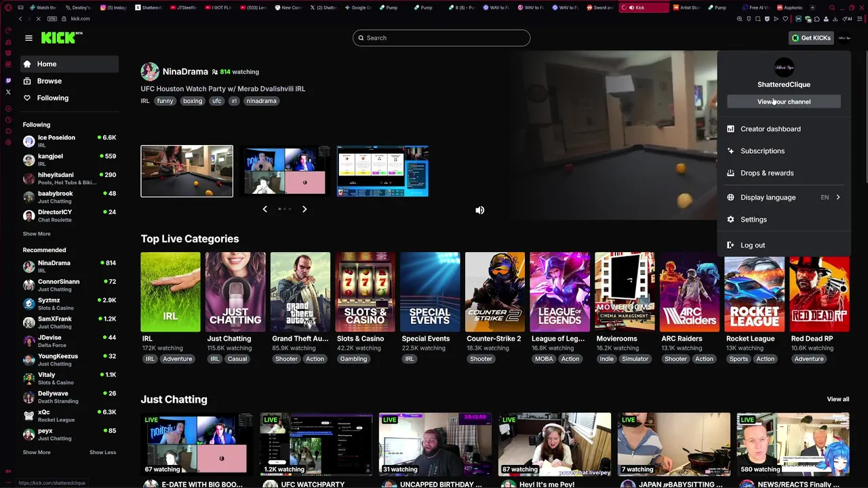868x488 pixels.
Task: Show previous featured stream with left chevron
Action: click(x=265, y=209)
